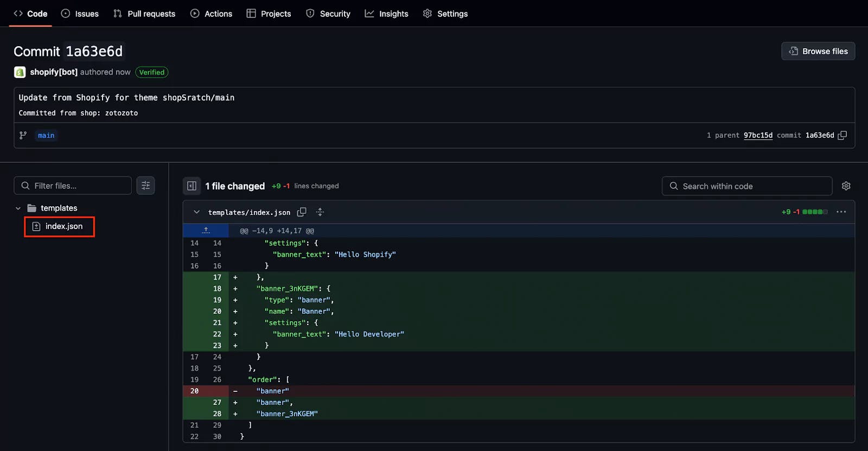The image size is (868, 451).
Task: Click the templates/index.json file path
Action: (249, 213)
